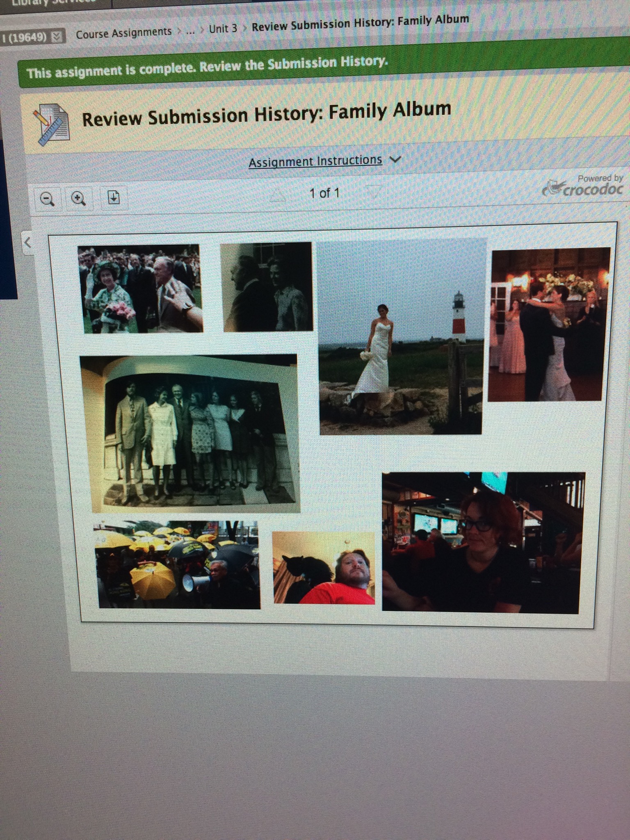The width and height of the screenshot is (630, 840).
Task: Go to Unit 3 in breadcrumb
Action: pos(223,29)
